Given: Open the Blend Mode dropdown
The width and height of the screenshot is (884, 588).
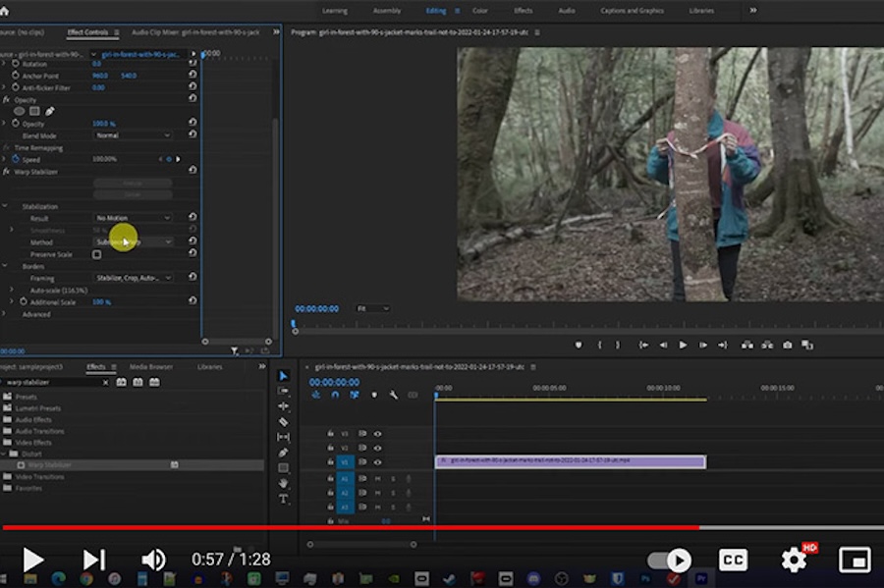Looking at the screenshot, I should coord(133,135).
